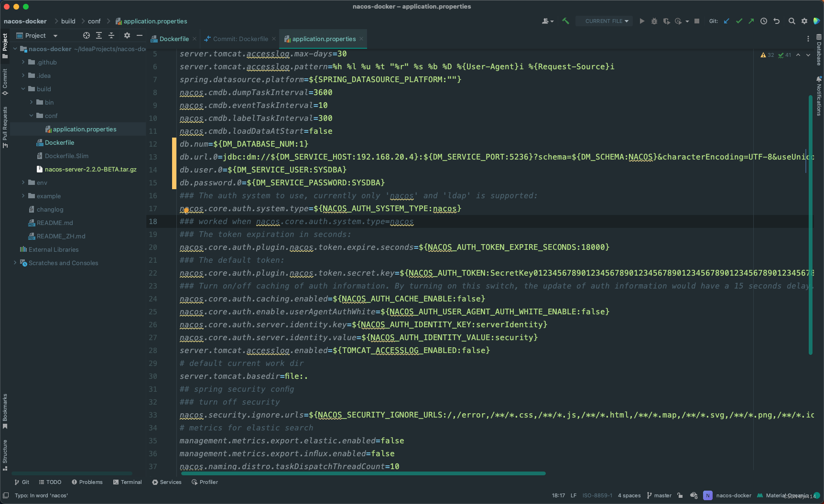Go to next highlighted error arrow

pos(808,55)
